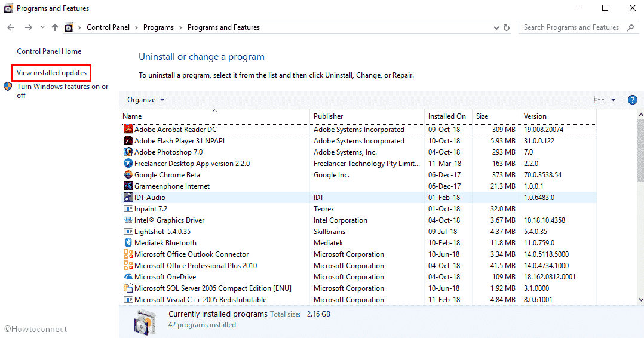Screen dimensions: 644x338
Task: Navigate to Programs breadcrumb
Action: pos(158,27)
